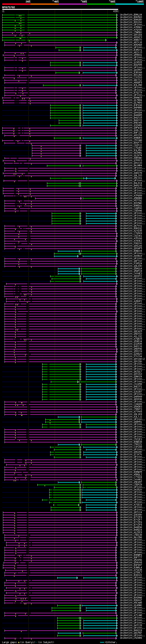
Task: Open hit UniRef100_B4GFR5
Action: (131, 65)
